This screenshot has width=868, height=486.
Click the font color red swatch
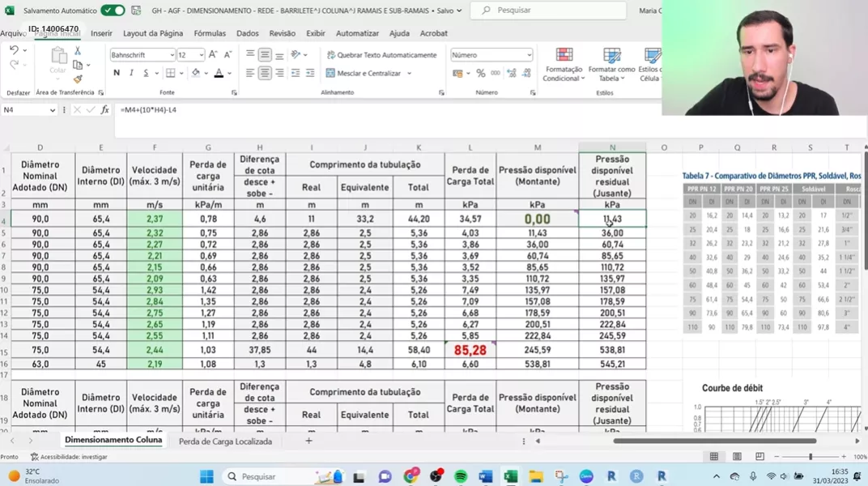[219, 73]
